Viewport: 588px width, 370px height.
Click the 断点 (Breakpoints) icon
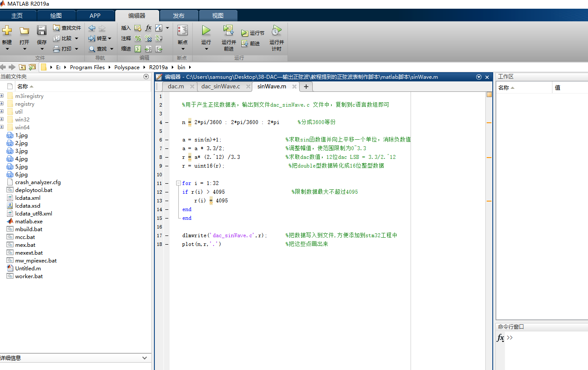[183, 30]
